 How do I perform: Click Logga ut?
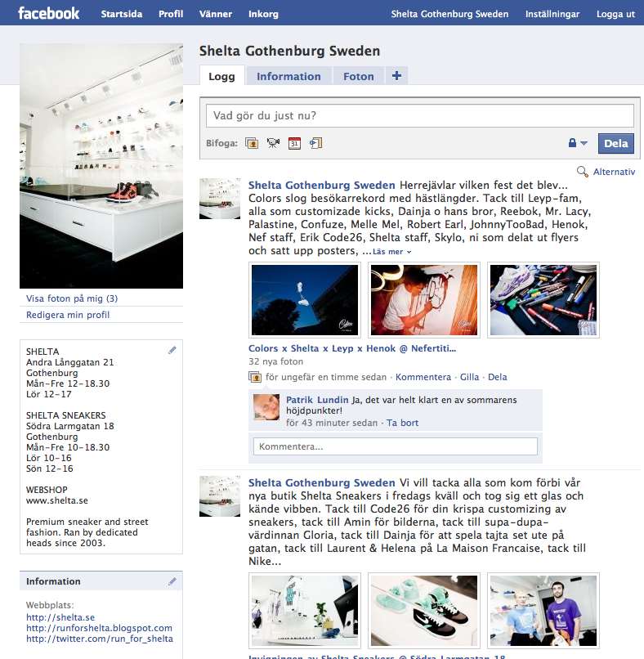[x=615, y=14]
